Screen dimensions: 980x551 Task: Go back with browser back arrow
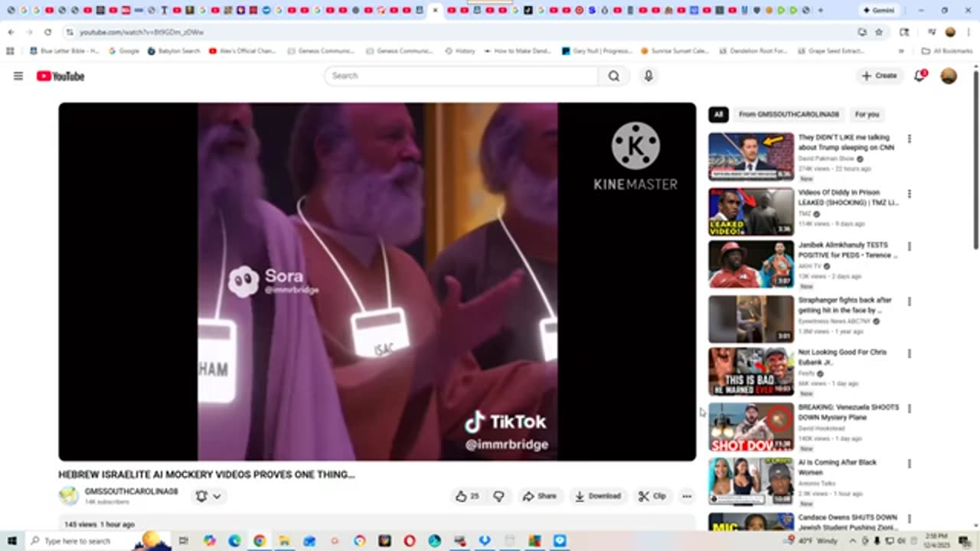[x=11, y=32]
